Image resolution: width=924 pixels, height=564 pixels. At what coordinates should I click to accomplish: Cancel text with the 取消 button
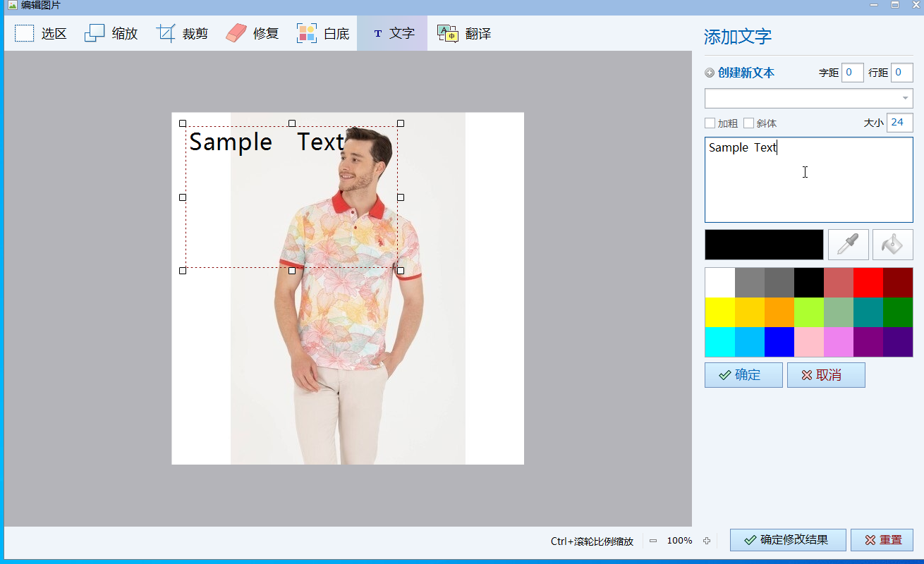[826, 375]
